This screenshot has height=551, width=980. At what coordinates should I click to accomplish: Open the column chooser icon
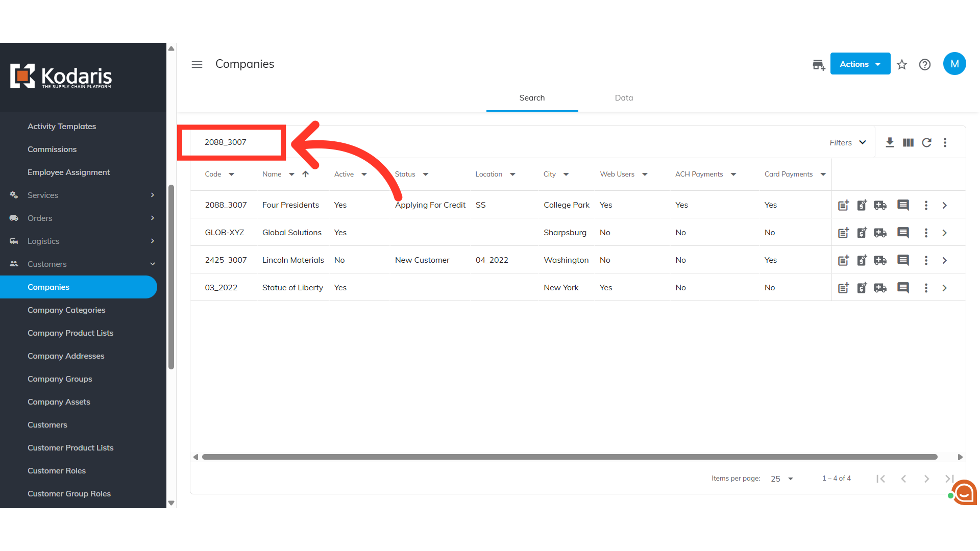coord(908,142)
